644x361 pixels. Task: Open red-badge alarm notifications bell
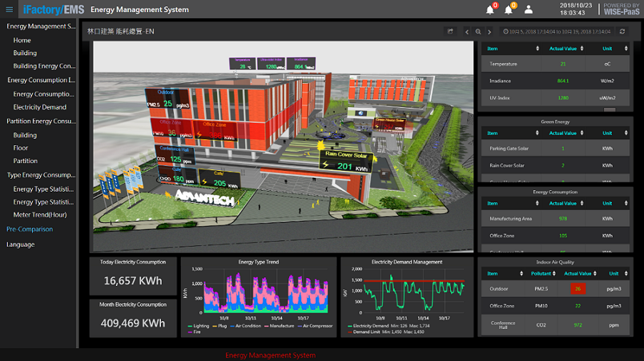[x=490, y=9]
